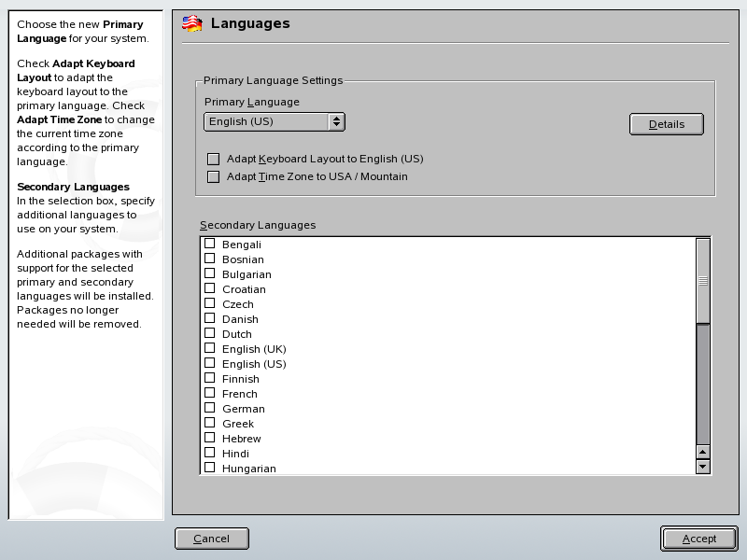Check the Bosnian language box
The width and height of the screenshot is (747, 560).
pos(210,259)
